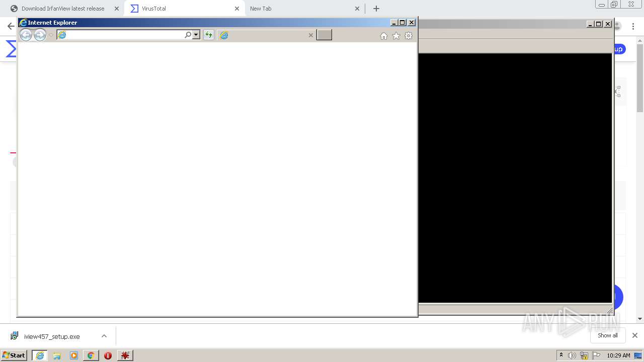Maximize the background black window
Viewport: 644px width, 362px height.
click(599, 24)
